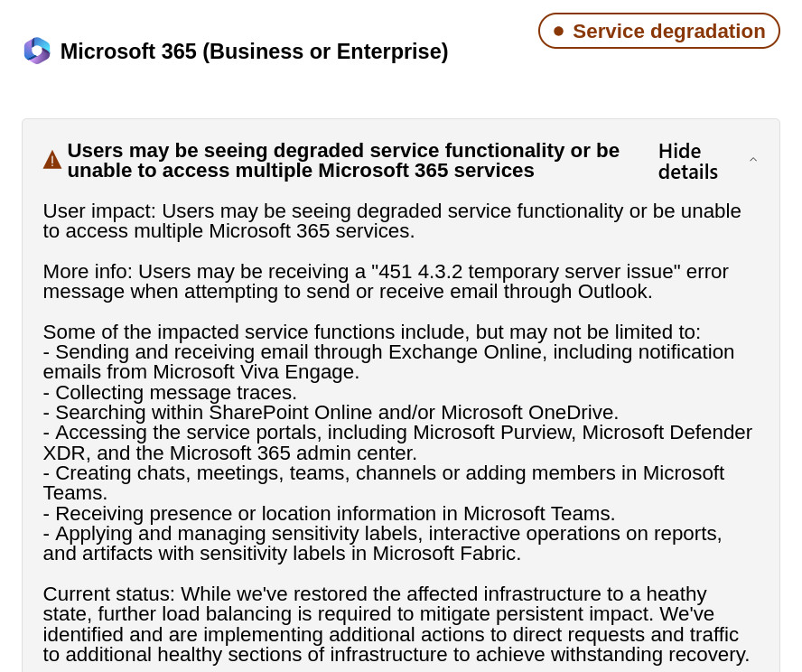Collapse details using the chevron-up arrow
This screenshot has width=802, height=672.
click(753, 160)
